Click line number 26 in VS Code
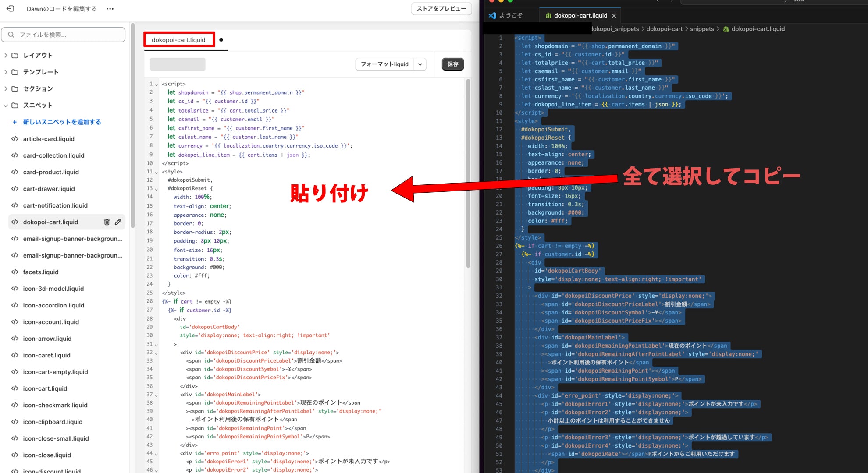Image resolution: width=868 pixels, height=473 pixels. click(x=499, y=246)
